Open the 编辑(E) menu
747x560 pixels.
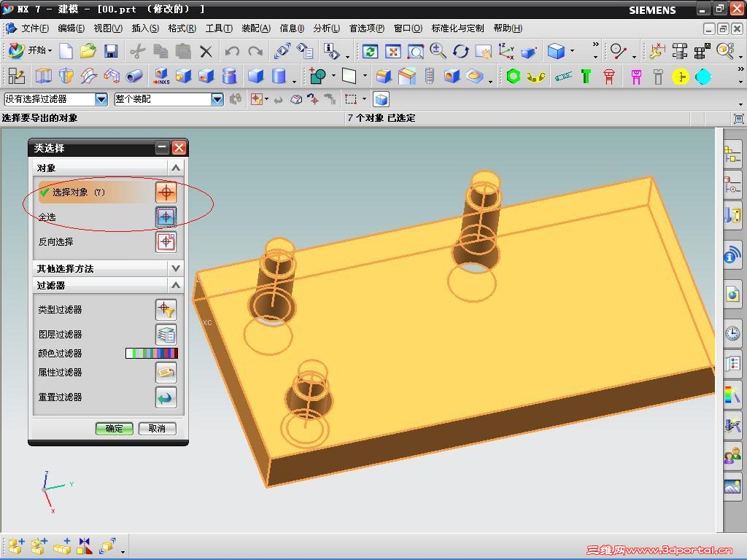pyautogui.click(x=71, y=28)
